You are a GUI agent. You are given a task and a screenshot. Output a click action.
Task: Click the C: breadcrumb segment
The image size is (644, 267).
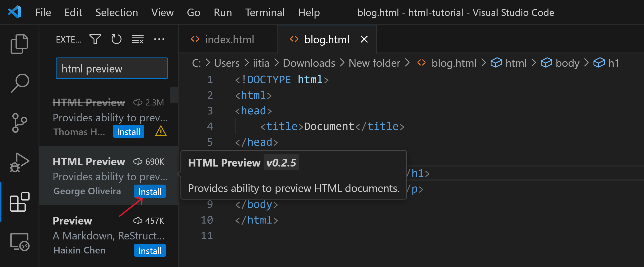(x=196, y=63)
